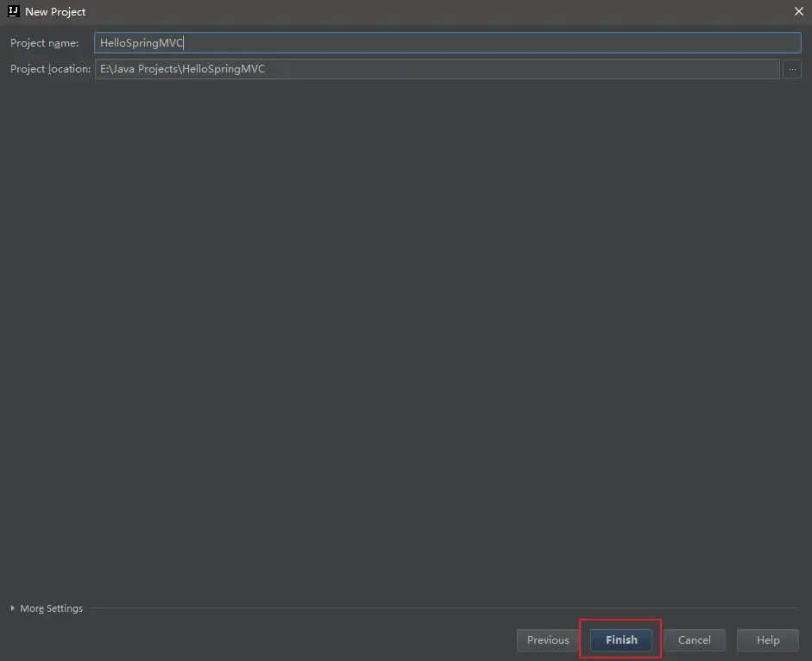Click the Project name input field
812x661 pixels.
[448, 43]
